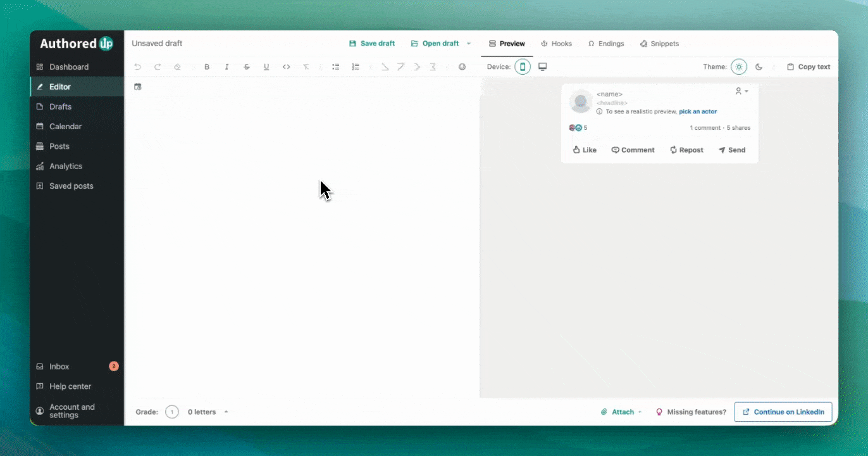
Task: Switch preview to mobile device
Action: tap(523, 67)
